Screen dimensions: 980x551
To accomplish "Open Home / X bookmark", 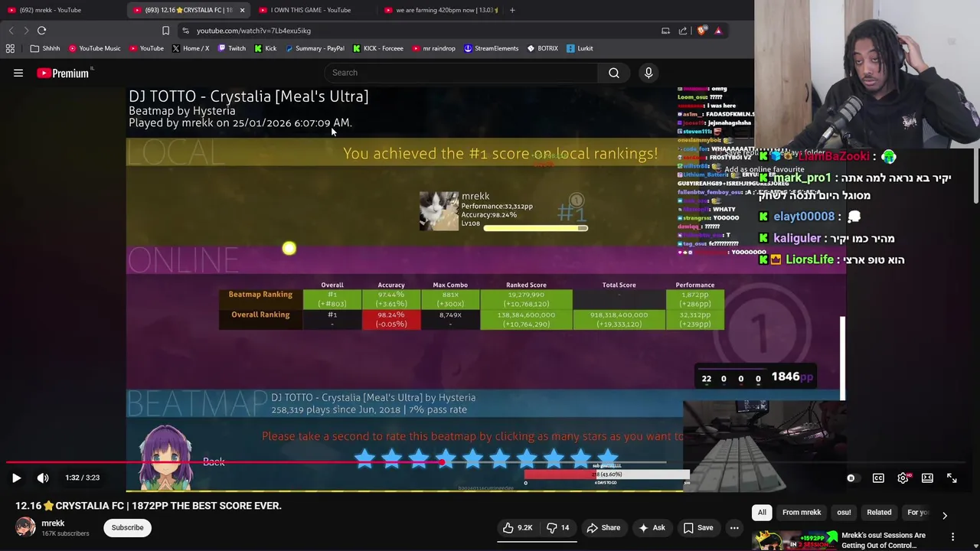I will (x=191, y=48).
